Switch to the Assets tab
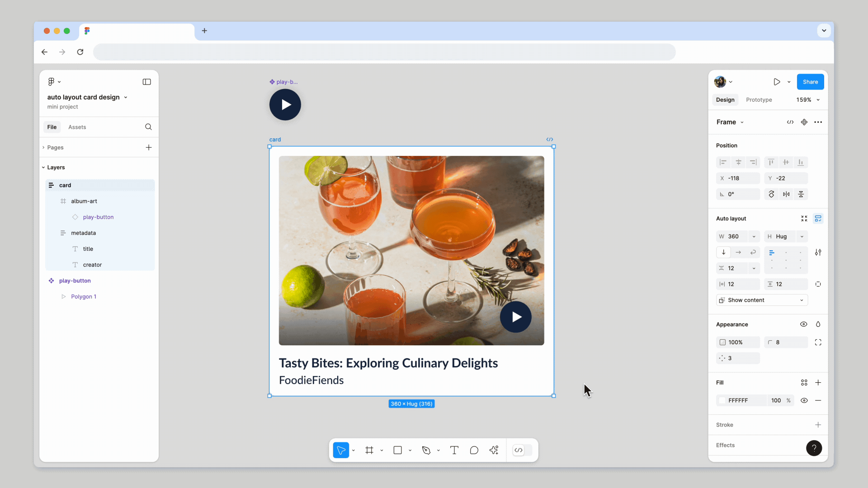868x488 pixels. click(x=77, y=127)
